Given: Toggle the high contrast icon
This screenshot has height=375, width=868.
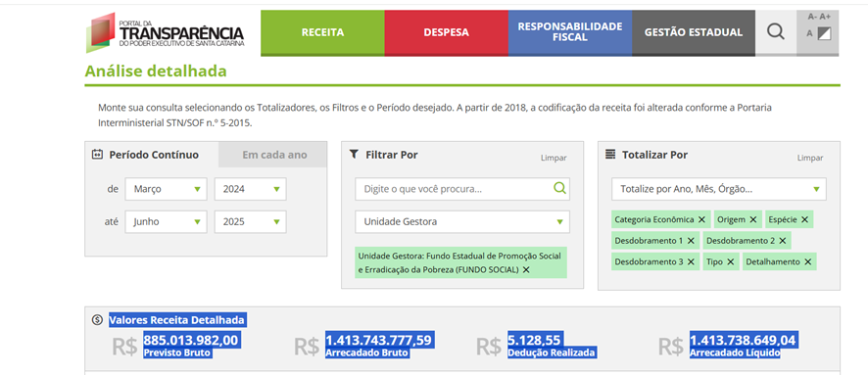Looking at the screenshot, I should (825, 33).
